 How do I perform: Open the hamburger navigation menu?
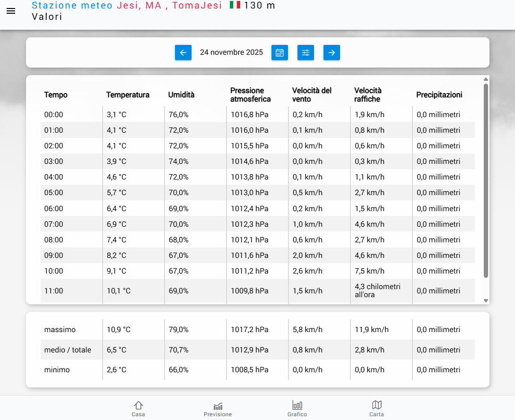click(11, 11)
